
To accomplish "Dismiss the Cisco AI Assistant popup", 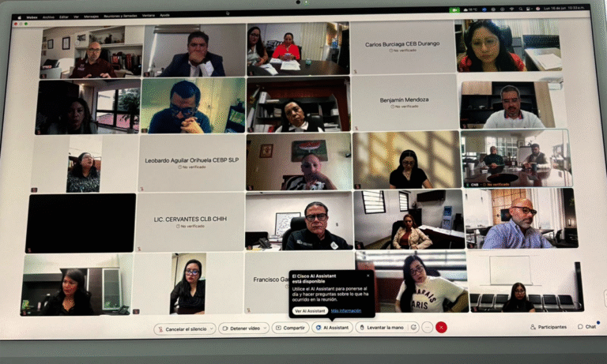I will coord(368,276).
